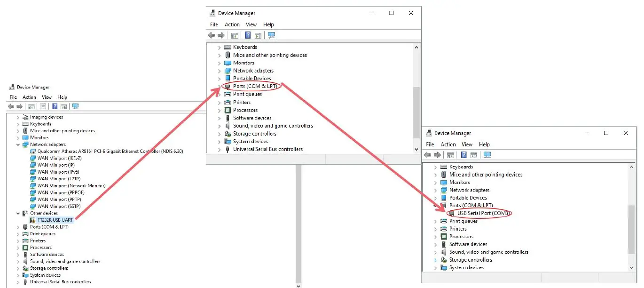This screenshot has width=644, height=288.
Task: Select Mice and other pointing devices, right window
Action: pyautogui.click(x=486, y=175)
